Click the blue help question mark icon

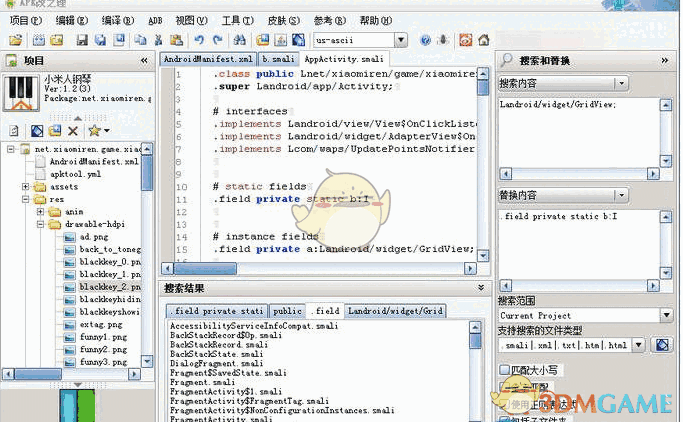coord(426,40)
